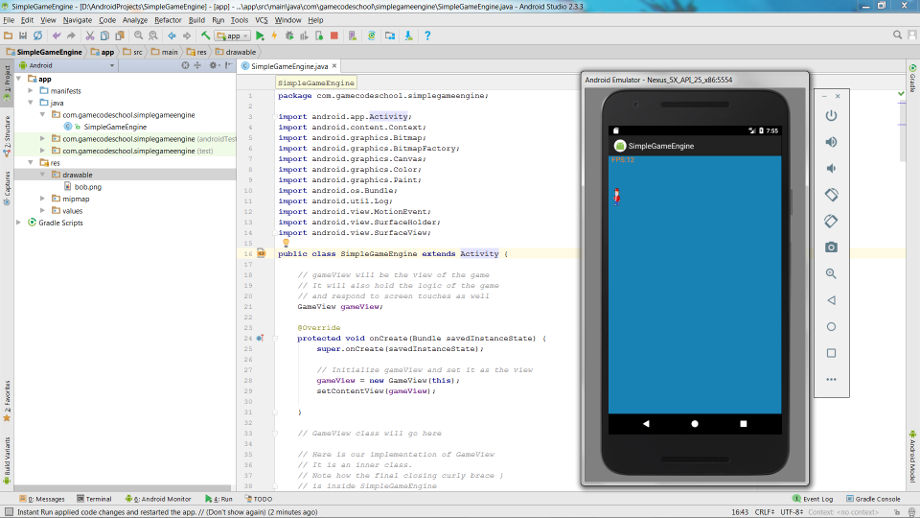The width and height of the screenshot is (920, 518).
Task: Paste using the toolbar clipboard icon
Action: pyautogui.click(x=120, y=36)
